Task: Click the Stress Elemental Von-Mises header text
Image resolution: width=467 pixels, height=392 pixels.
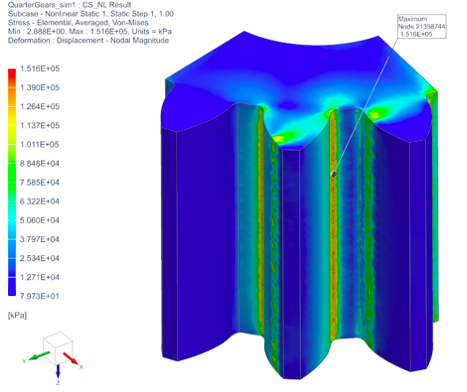Action: point(78,23)
